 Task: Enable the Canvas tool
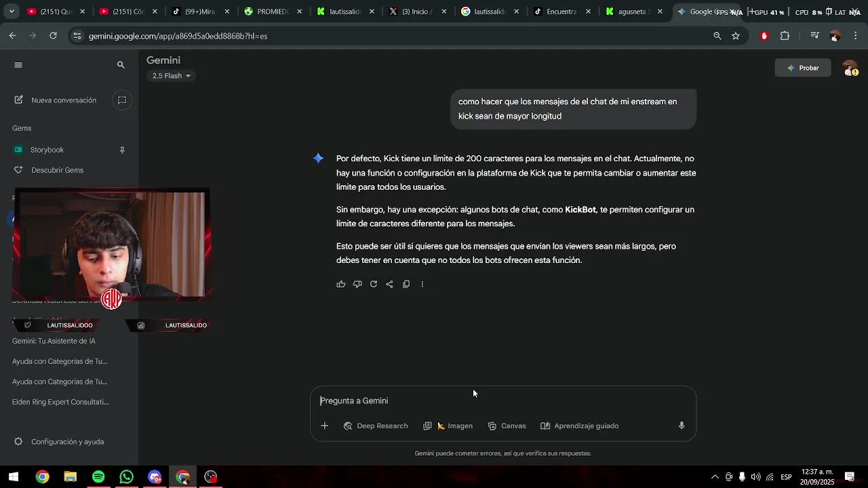(x=507, y=426)
